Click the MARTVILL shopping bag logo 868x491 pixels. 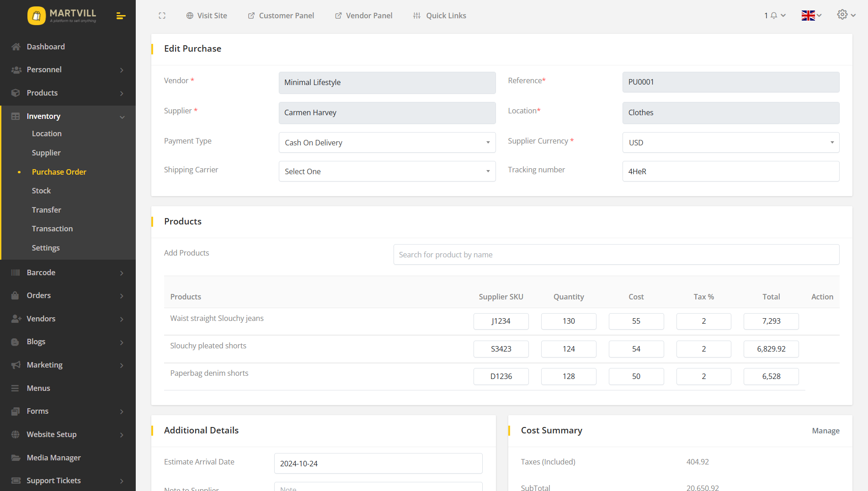(37, 16)
